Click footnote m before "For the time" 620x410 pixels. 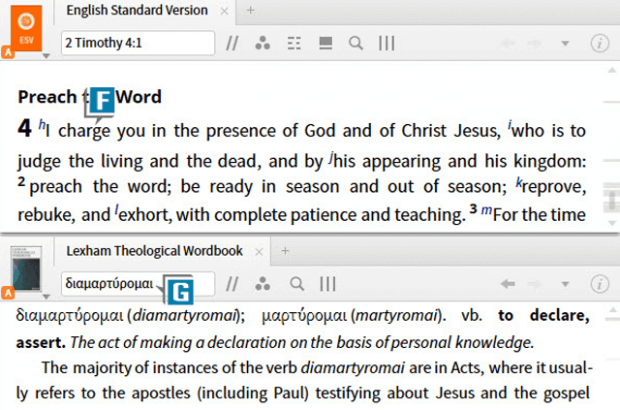click(x=486, y=210)
